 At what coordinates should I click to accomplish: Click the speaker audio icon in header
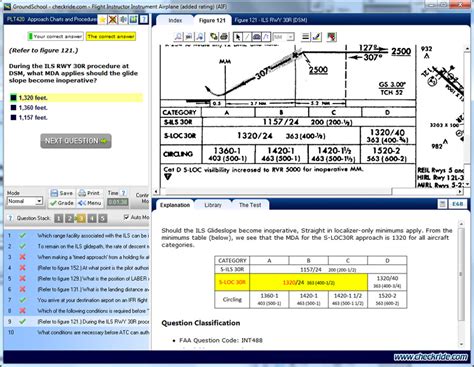point(123,20)
